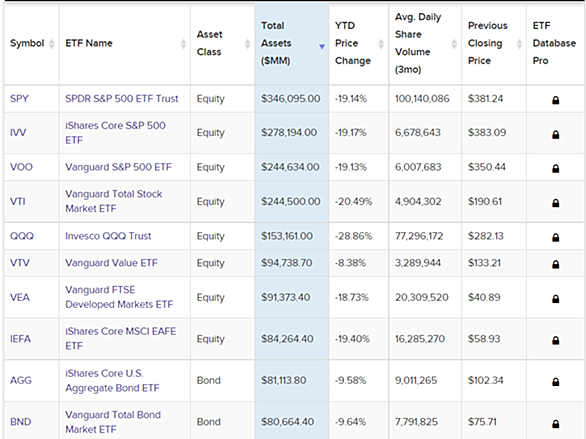Open the VOO symbol link
Image resolution: width=586 pixels, height=439 pixels.
[21, 167]
